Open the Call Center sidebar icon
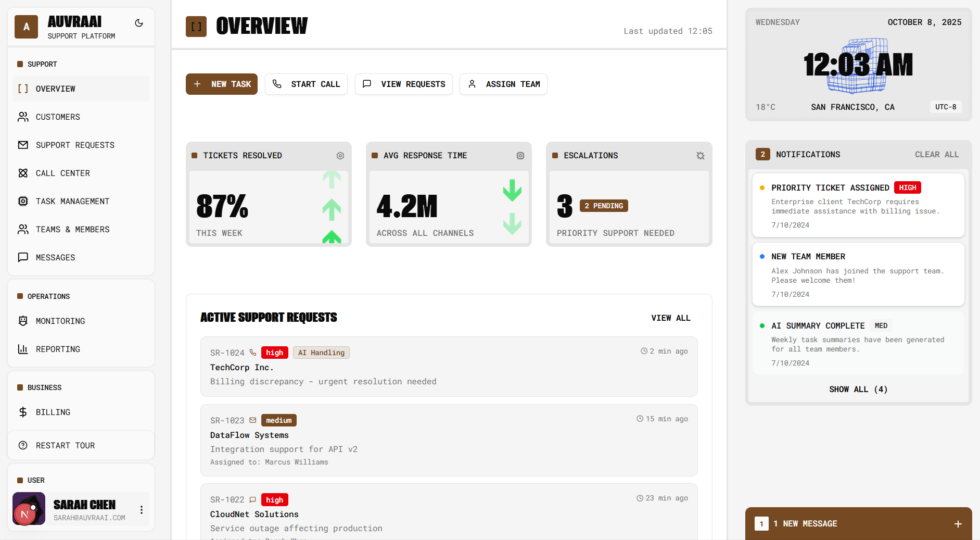The image size is (980, 540). [x=23, y=173]
